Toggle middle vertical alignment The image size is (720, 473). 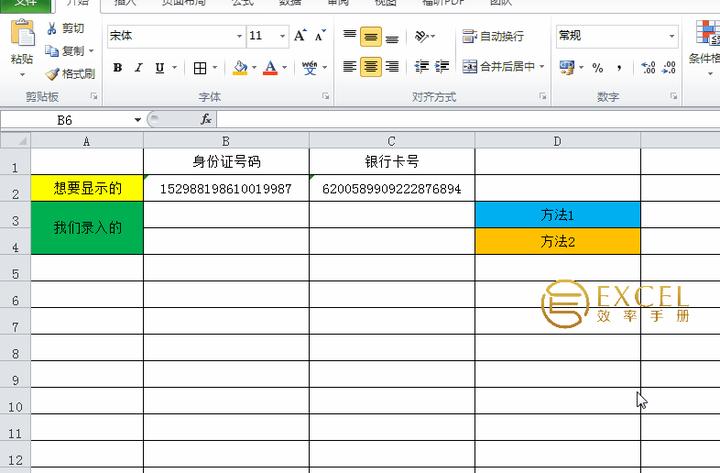(x=371, y=36)
